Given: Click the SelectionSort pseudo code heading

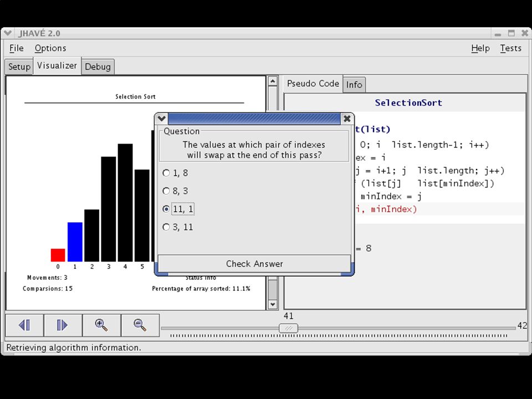Looking at the screenshot, I should tap(408, 103).
